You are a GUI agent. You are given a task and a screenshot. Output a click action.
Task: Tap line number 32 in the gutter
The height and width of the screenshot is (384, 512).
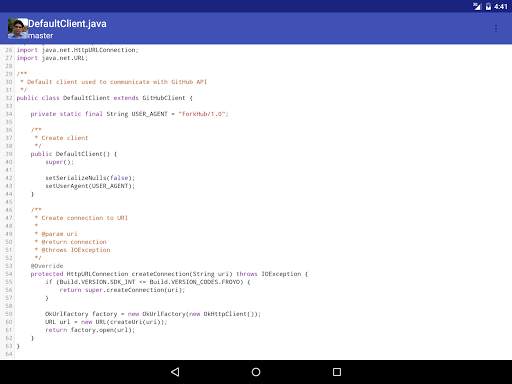click(x=9, y=98)
